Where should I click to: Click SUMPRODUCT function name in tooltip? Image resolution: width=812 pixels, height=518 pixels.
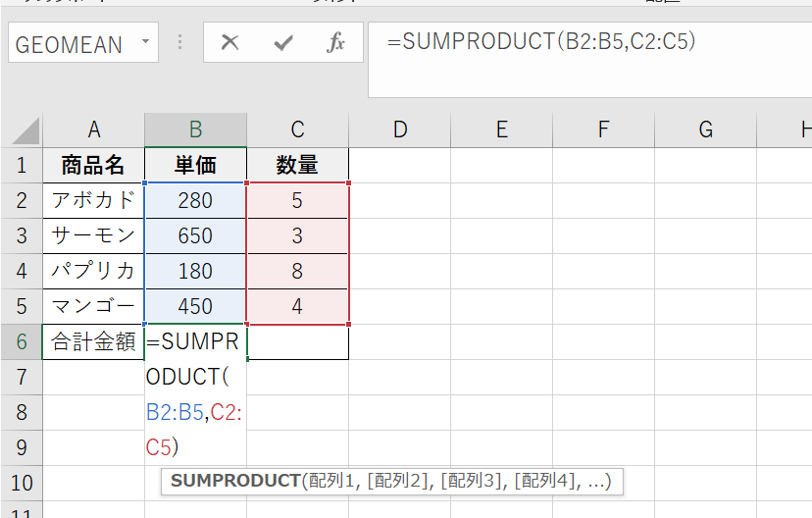(x=233, y=481)
